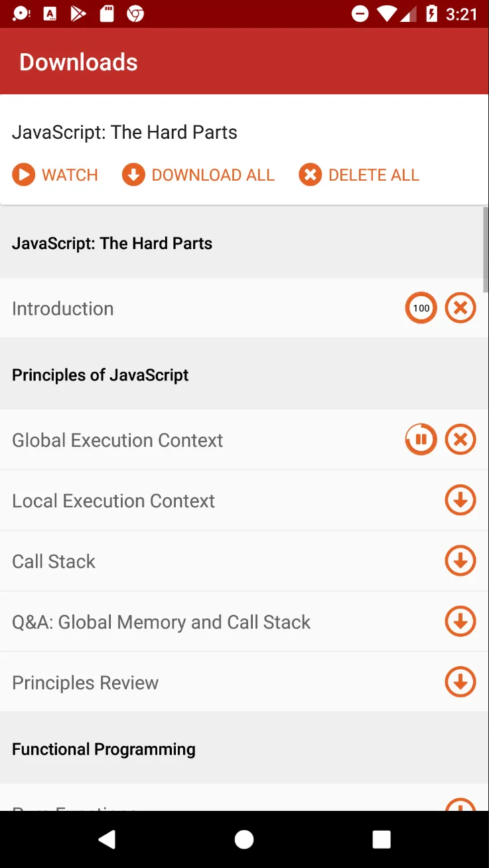
Task: Select the Call Stack lesson title
Action: [54, 561]
